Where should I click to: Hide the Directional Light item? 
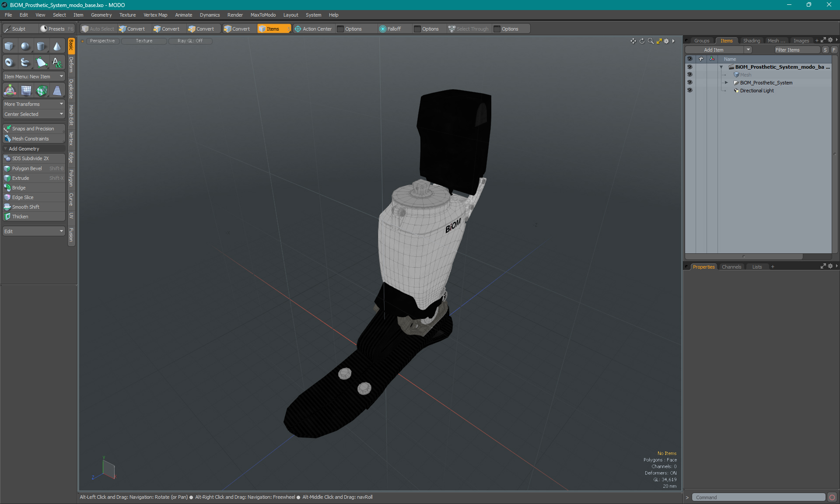pos(689,91)
